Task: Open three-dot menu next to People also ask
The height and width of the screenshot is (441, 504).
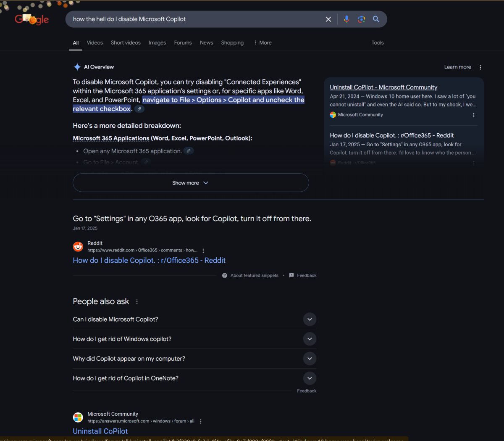Action: (x=137, y=301)
